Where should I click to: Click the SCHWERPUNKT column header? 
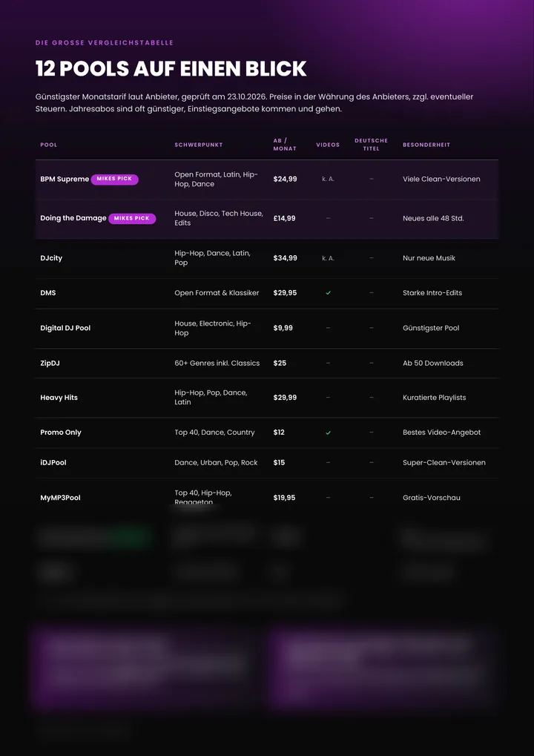coord(199,145)
